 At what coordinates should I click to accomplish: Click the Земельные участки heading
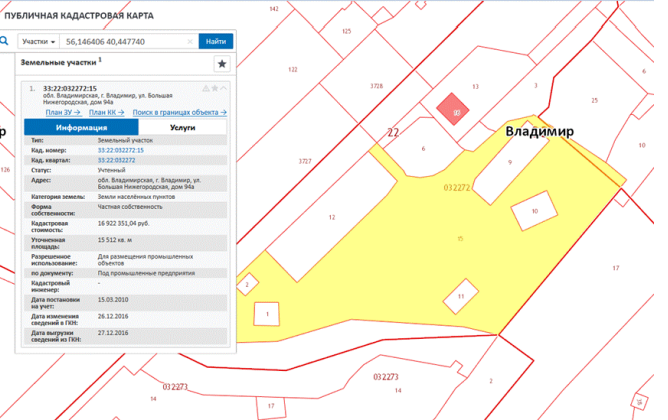click(x=58, y=63)
